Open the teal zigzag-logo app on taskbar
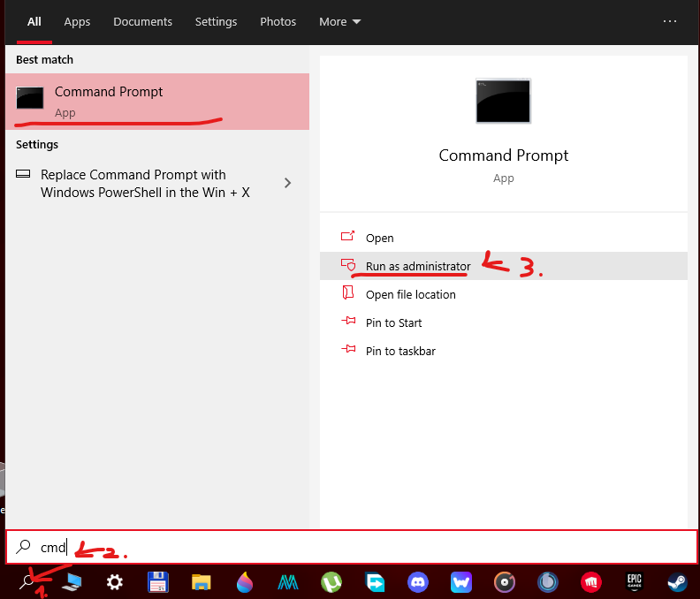Viewport: 700px width, 599px height. tap(288, 582)
